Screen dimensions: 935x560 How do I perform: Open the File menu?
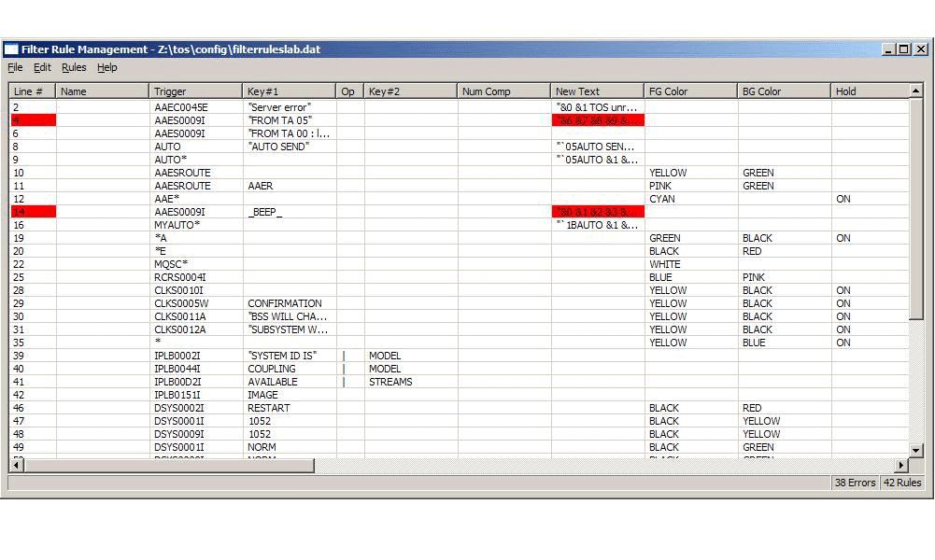click(15, 67)
